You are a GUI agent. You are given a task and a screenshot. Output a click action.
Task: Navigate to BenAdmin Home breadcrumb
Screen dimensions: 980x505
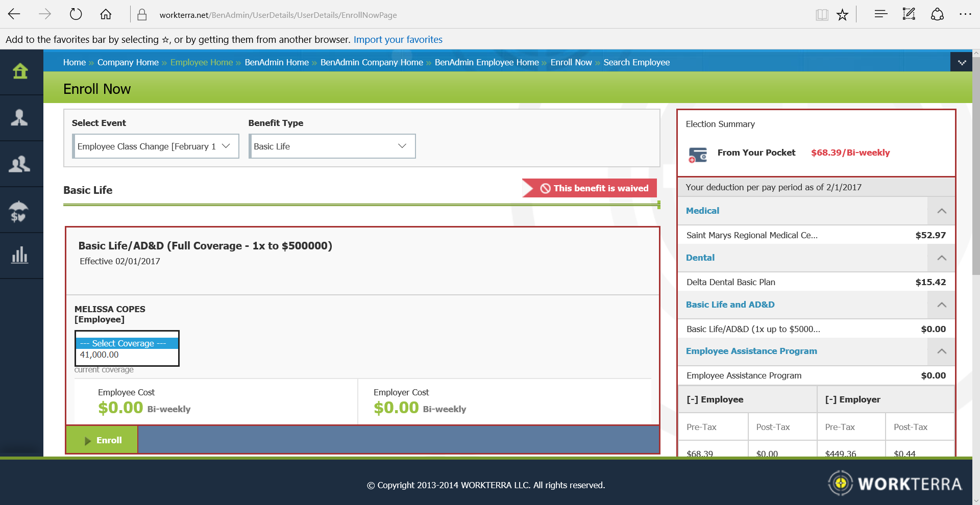tap(277, 62)
